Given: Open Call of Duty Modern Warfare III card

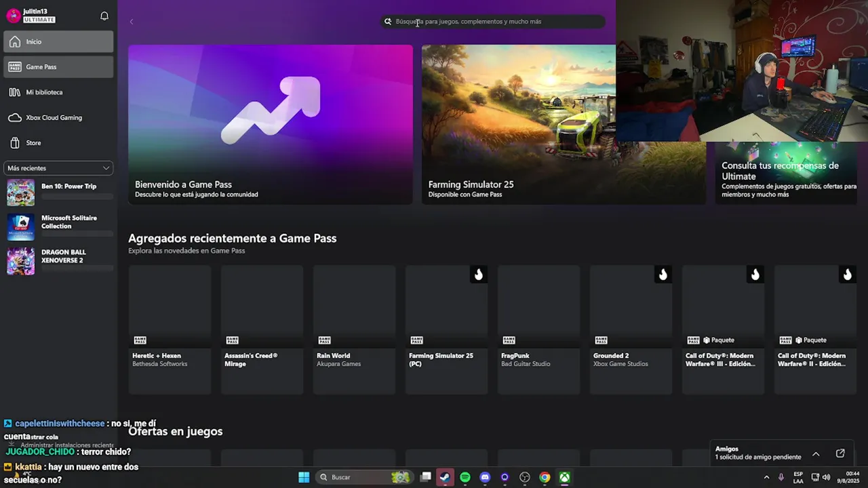Looking at the screenshot, I should click(723, 329).
